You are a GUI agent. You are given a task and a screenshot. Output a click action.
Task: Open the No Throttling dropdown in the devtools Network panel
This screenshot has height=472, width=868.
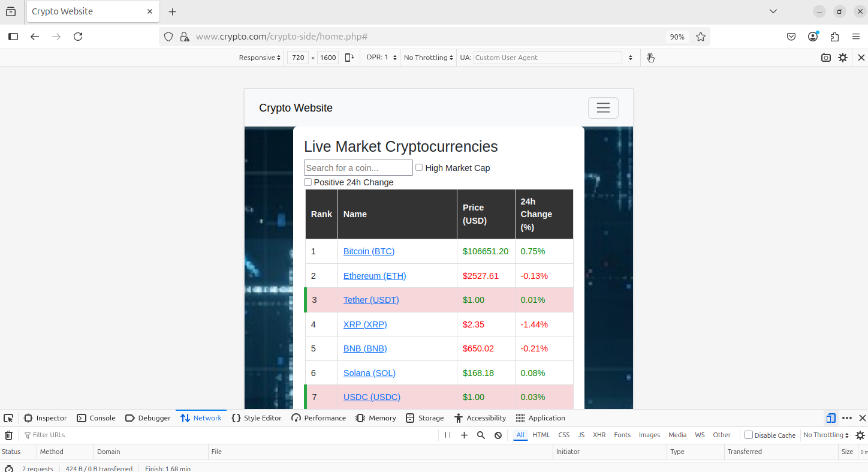[825, 435]
